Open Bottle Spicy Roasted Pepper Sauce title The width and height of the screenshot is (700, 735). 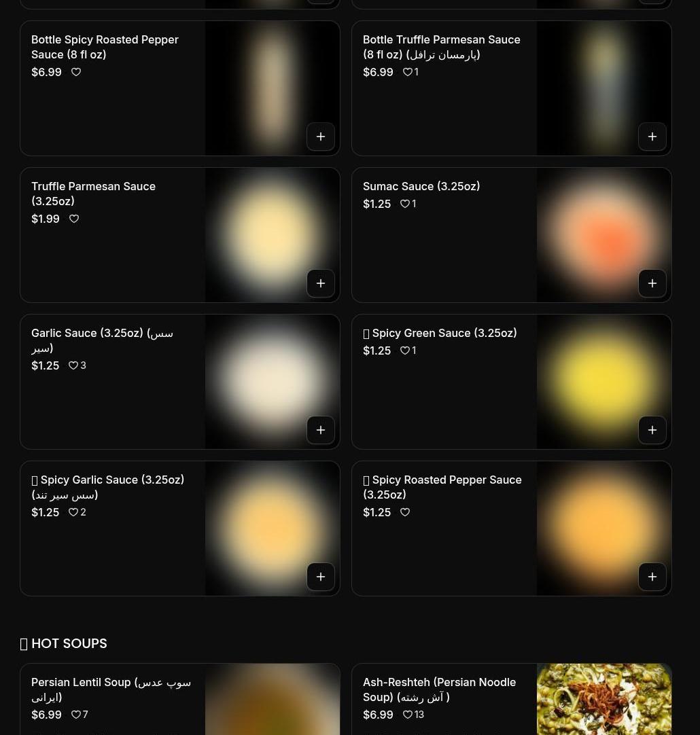(105, 47)
